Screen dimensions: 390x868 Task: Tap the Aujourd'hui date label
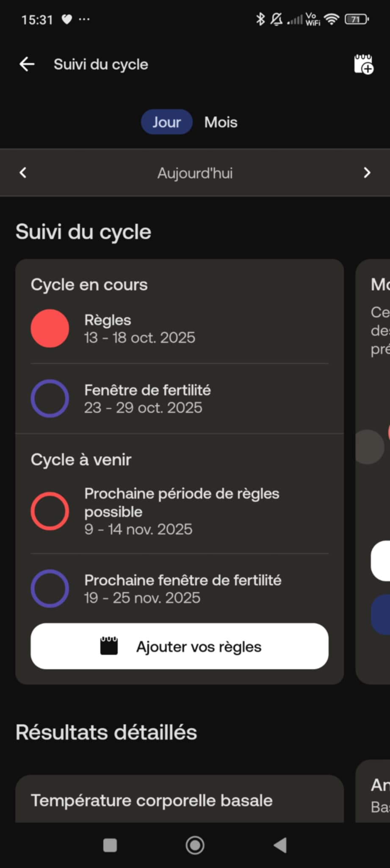tap(195, 173)
